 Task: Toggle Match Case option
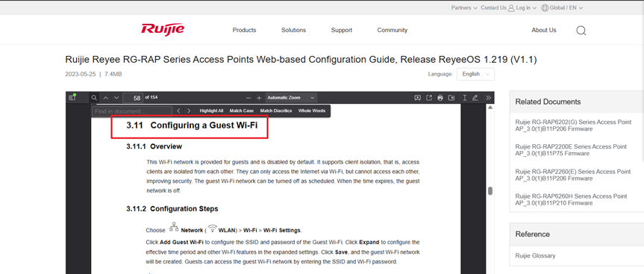click(242, 111)
